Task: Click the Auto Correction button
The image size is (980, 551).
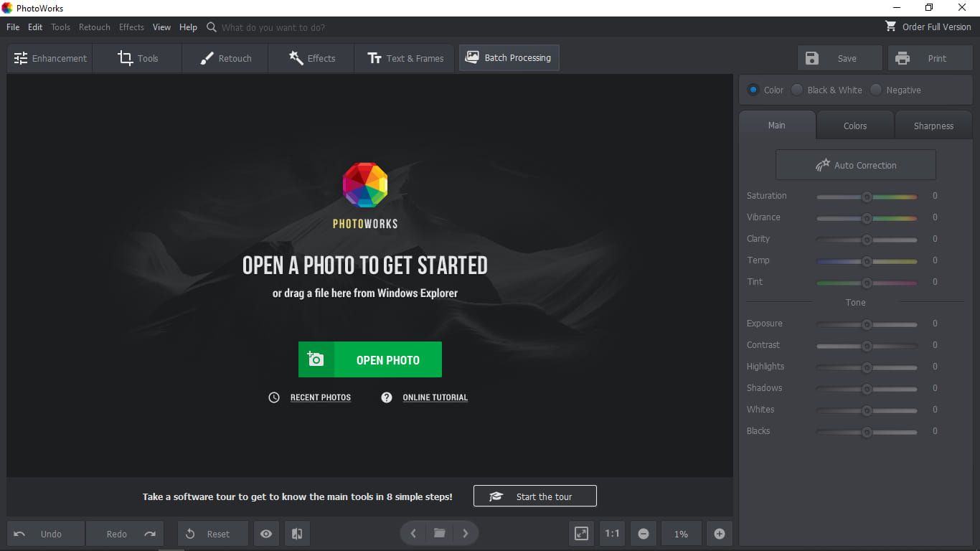Action: [856, 165]
